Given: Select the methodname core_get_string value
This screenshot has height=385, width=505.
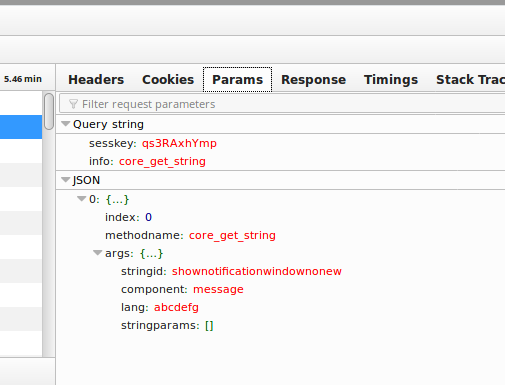Looking at the screenshot, I should pos(232,235).
